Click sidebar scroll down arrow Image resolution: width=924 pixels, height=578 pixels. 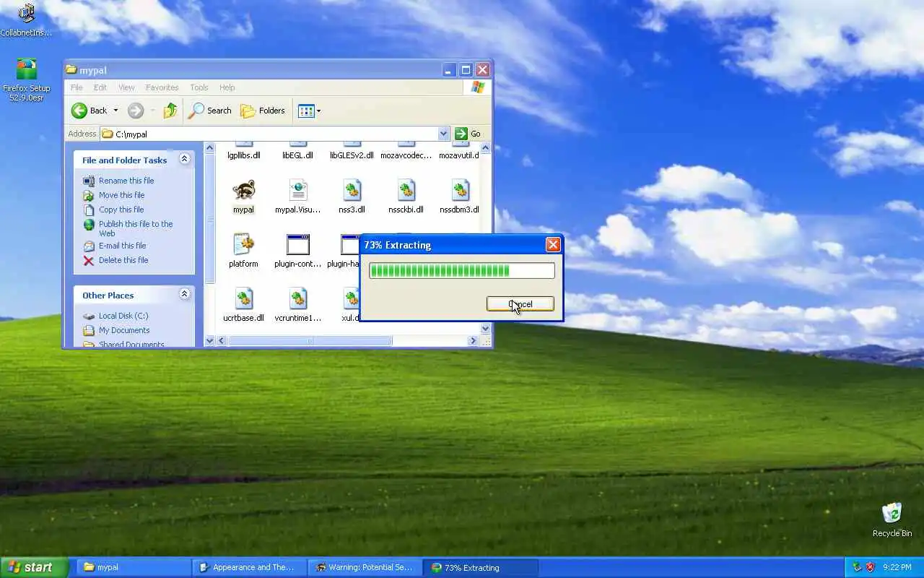(x=209, y=340)
